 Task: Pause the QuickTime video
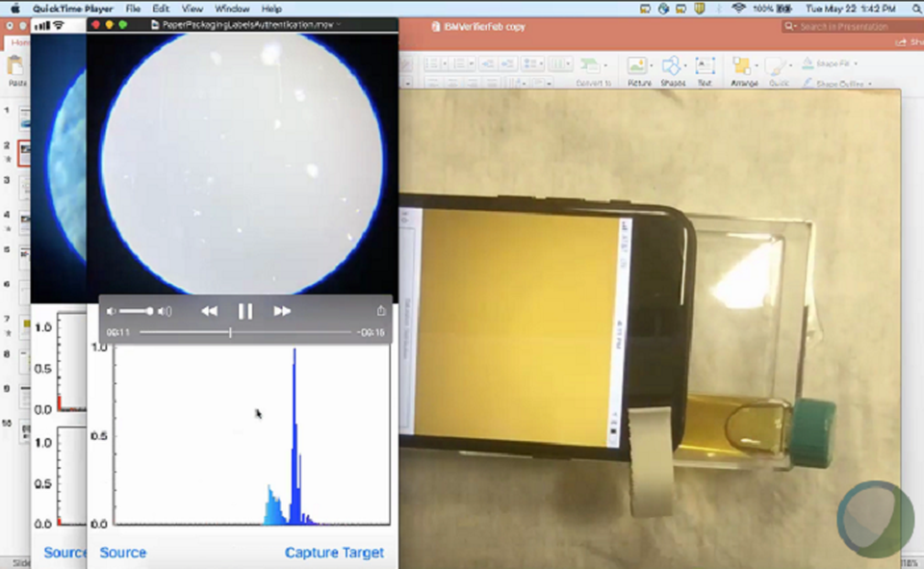[245, 311]
